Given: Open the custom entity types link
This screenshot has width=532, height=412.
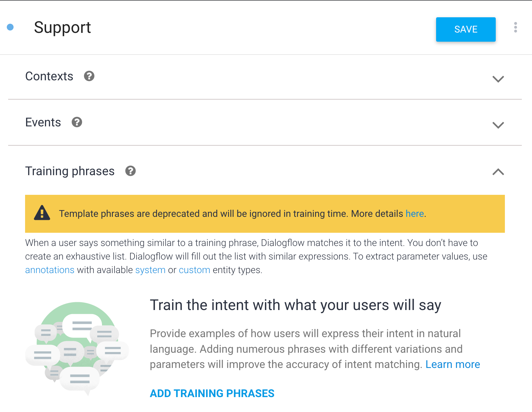Looking at the screenshot, I should [x=195, y=270].
